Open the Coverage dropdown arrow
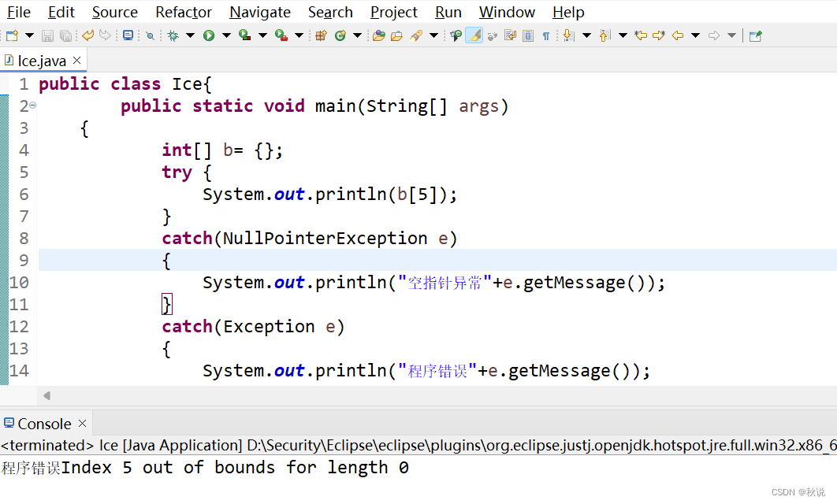The width and height of the screenshot is (837, 504). tap(262, 35)
